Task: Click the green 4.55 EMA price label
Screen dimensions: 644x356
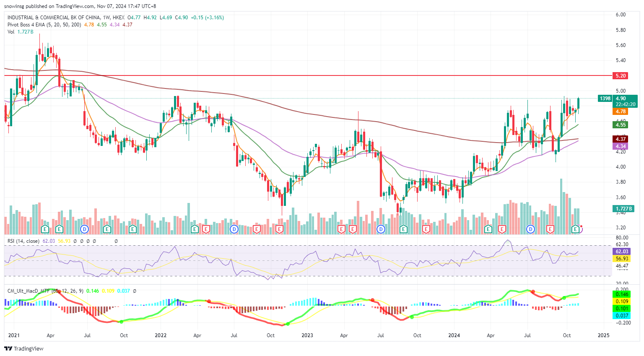Action: click(620, 125)
